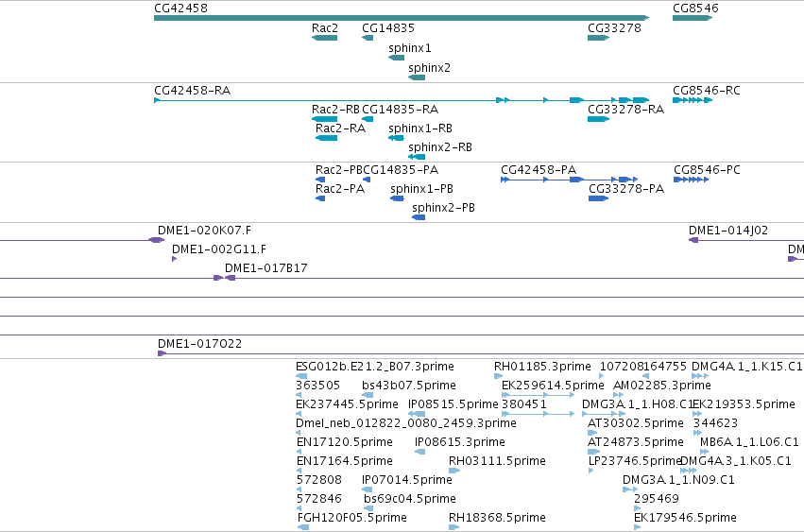Click the EN17120.5prime EST label
This screenshot has width=804, height=532.
pos(345,443)
